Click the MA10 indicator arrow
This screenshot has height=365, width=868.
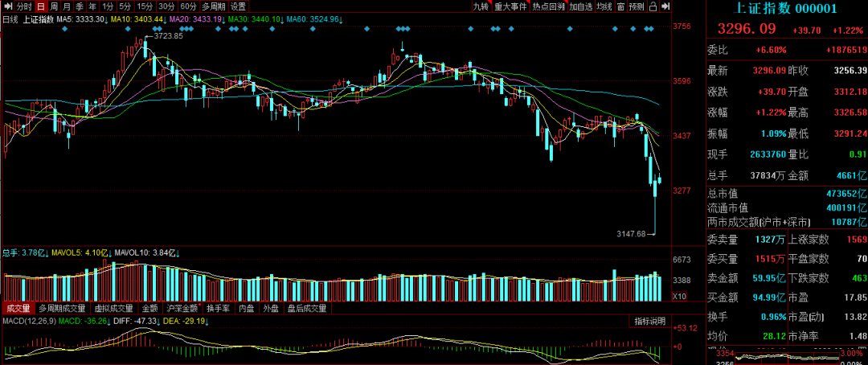[x=165, y=19]
